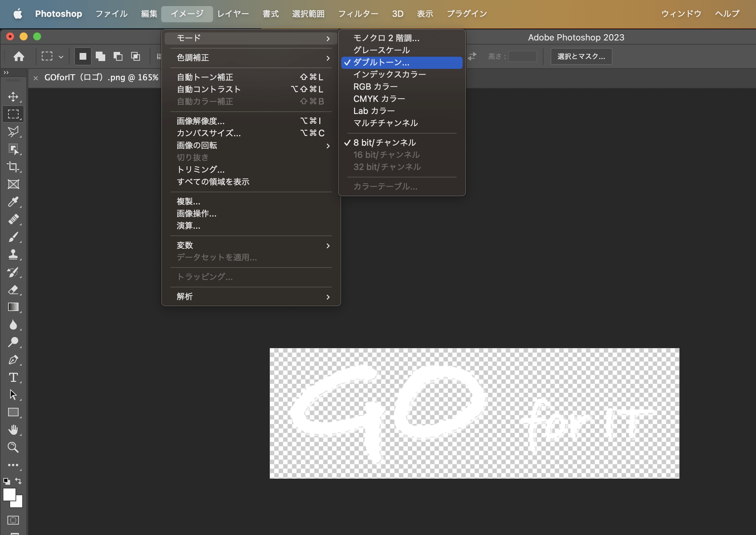Open the ヘルプ menu
756x535 pixels.
pyautogui.click(x=727, y=14)
